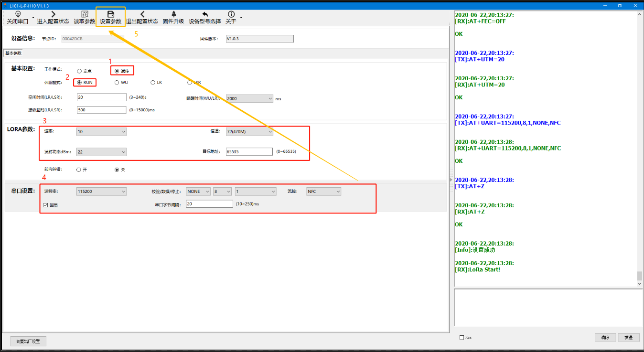Image resolution: width=644 pixels, height=352 pixels.
Task: Click the 设备型号选择 toolbar icon
Action: coord(205,14)
